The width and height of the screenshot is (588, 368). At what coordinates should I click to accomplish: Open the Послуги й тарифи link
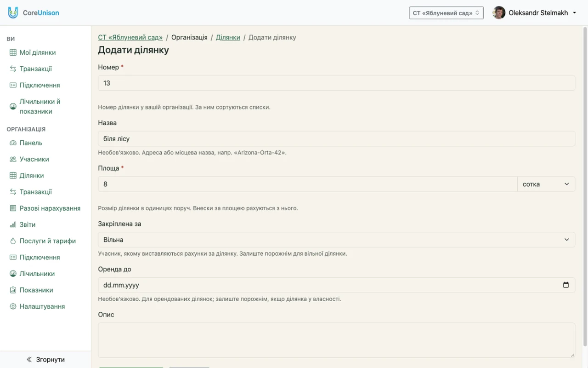pos(48,241)
